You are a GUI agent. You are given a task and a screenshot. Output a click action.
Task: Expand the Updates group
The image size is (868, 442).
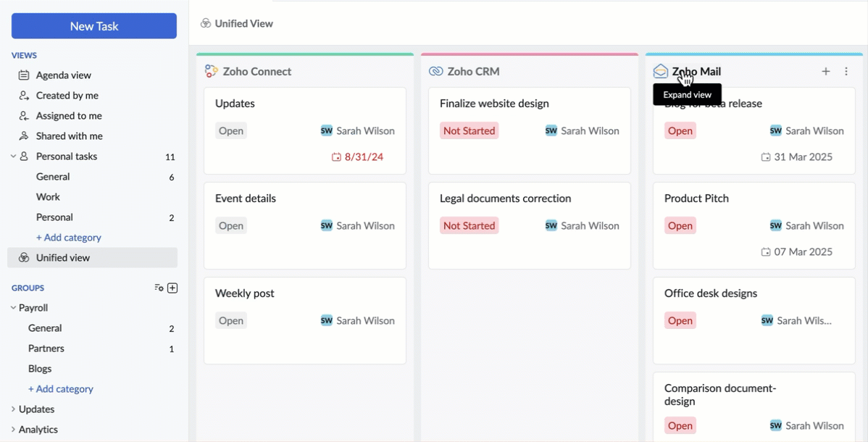point(13,409)
